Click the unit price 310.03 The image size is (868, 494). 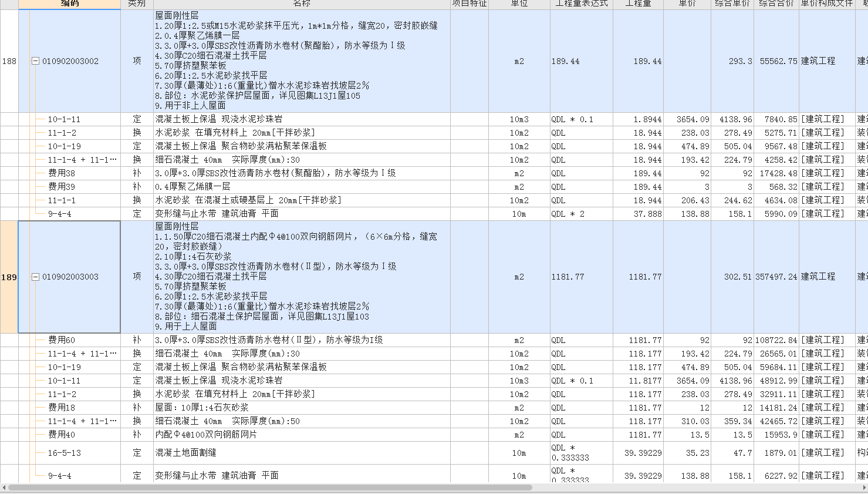pyautogui.click(x=695, y=421)
